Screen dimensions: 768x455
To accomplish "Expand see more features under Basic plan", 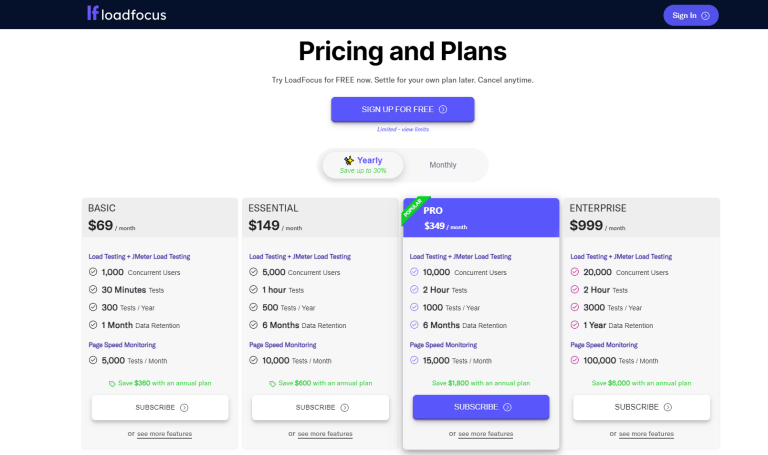I will click(x=164, y=434).
